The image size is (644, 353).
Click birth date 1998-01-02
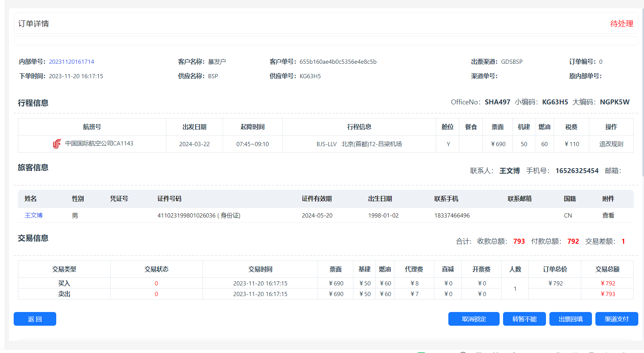383,215
